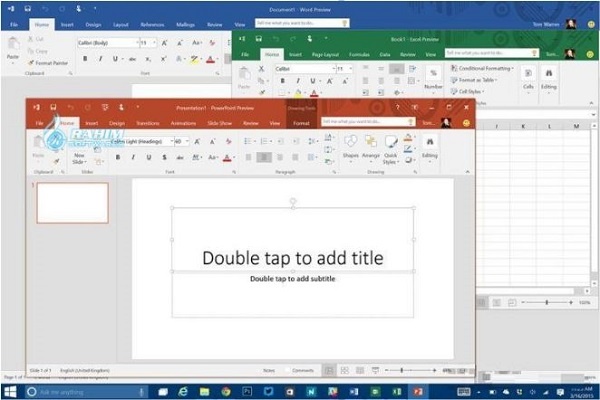Open Excel Formulas tab
The width and height of the screenshot is (600, 400).
[x=359, y=55]
